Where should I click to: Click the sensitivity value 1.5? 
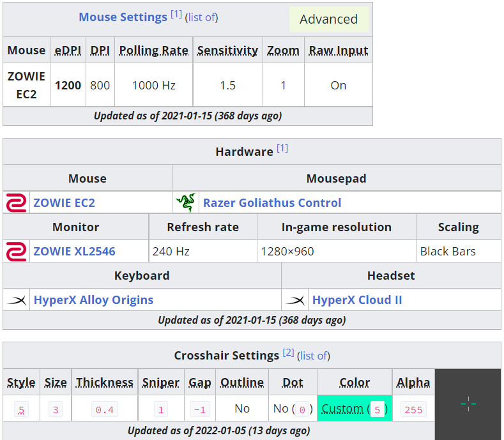tap(227, 85)
